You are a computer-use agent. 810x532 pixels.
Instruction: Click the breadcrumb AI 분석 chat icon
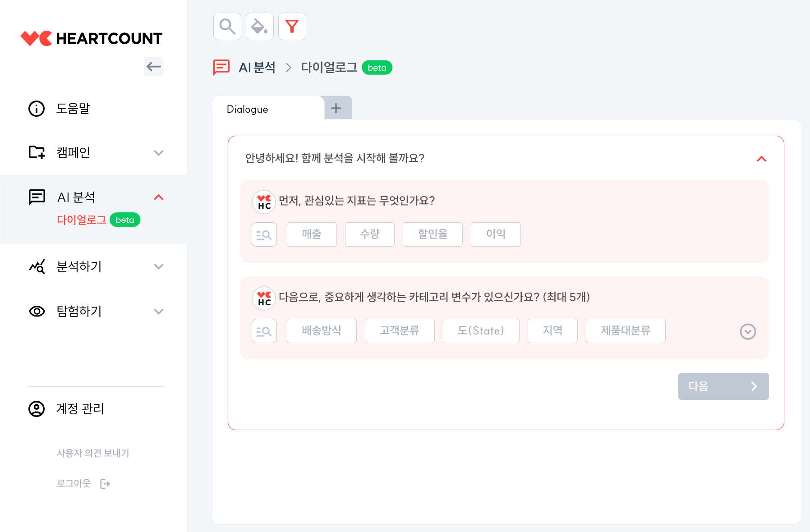(221, 68)
